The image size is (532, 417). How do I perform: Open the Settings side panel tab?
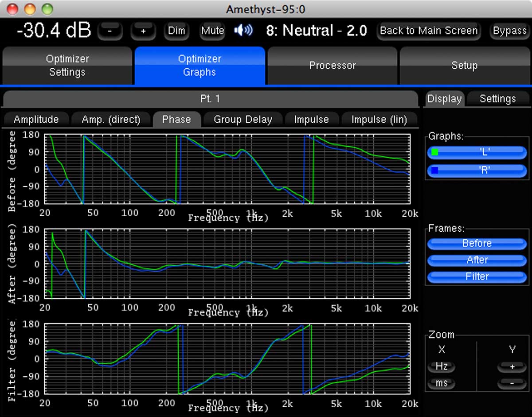pos(497,98)
